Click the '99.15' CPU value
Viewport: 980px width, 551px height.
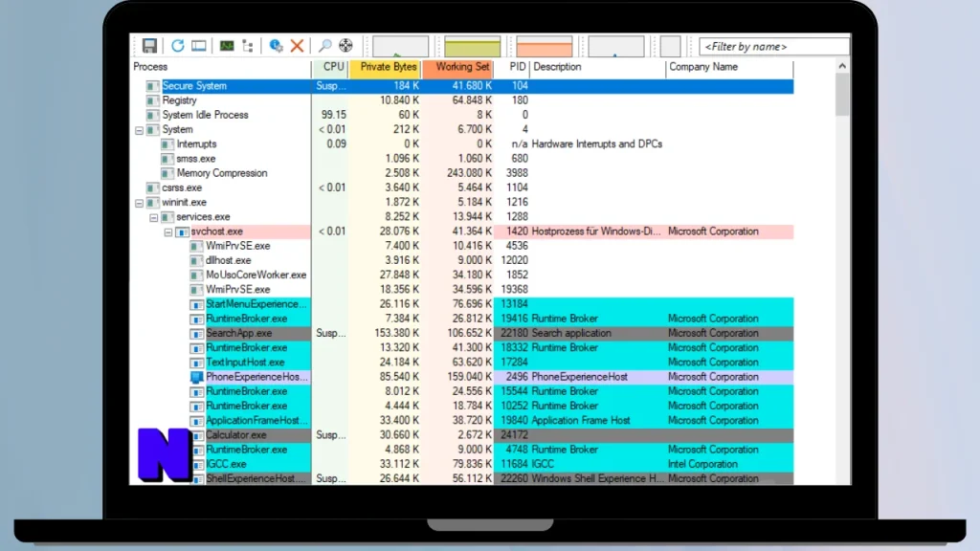tap(334, 115)
